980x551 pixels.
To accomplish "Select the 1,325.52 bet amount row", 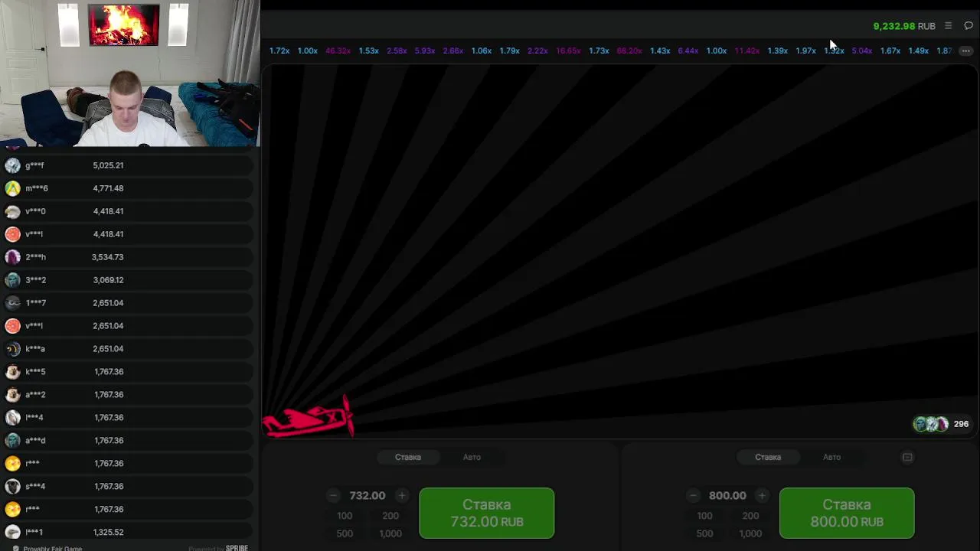I will click(x=127, y=532).
